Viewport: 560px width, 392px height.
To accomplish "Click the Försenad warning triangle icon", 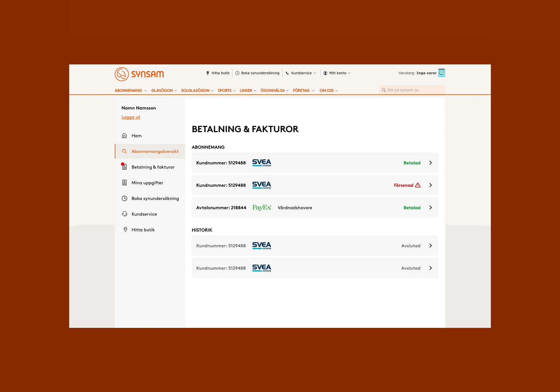I will pyautogui.click(x=418, y=185).
